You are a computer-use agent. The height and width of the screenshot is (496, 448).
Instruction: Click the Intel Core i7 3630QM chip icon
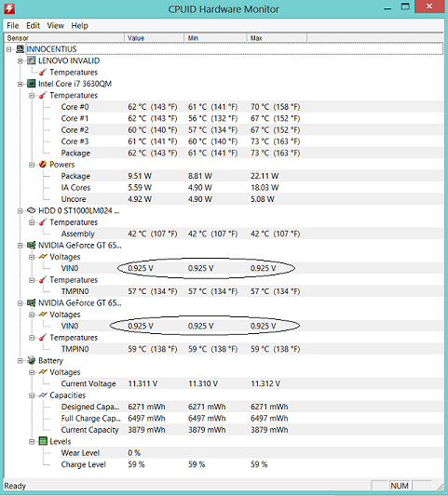click(32, 84)
